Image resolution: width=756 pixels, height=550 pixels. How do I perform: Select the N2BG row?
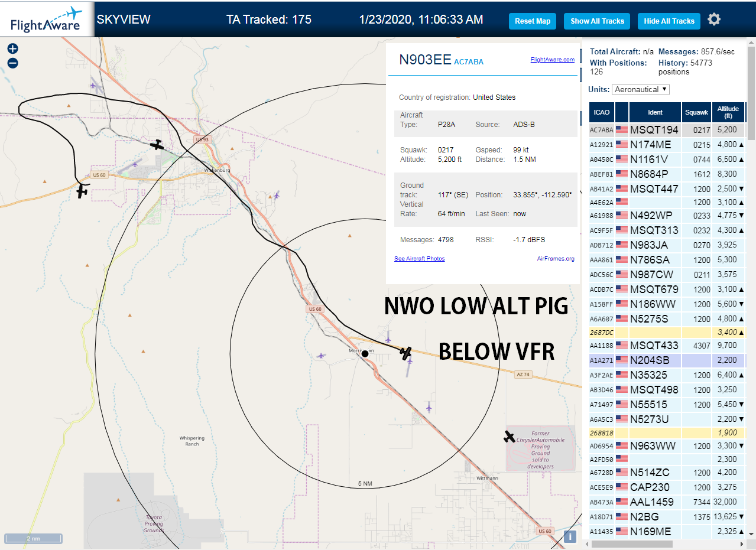(667, 517)
